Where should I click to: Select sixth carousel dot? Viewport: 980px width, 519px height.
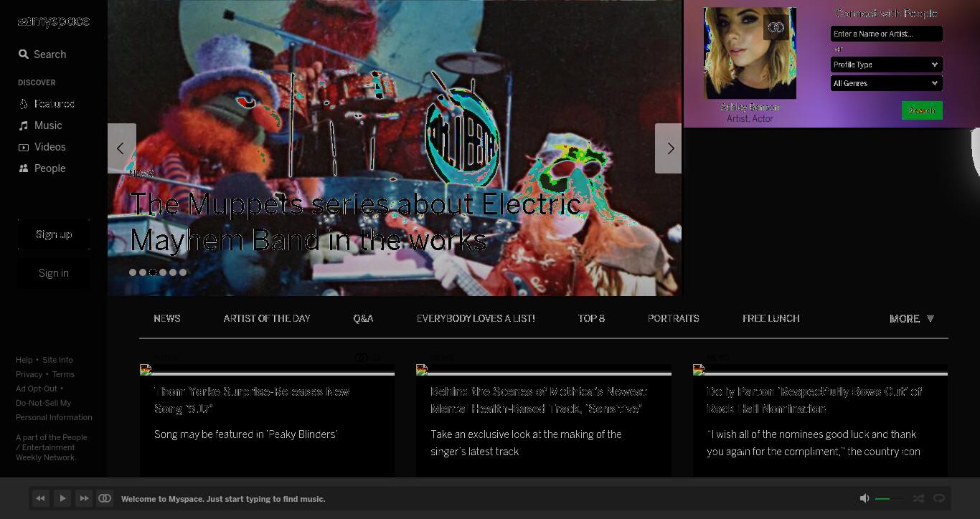(x=183, y=272)
